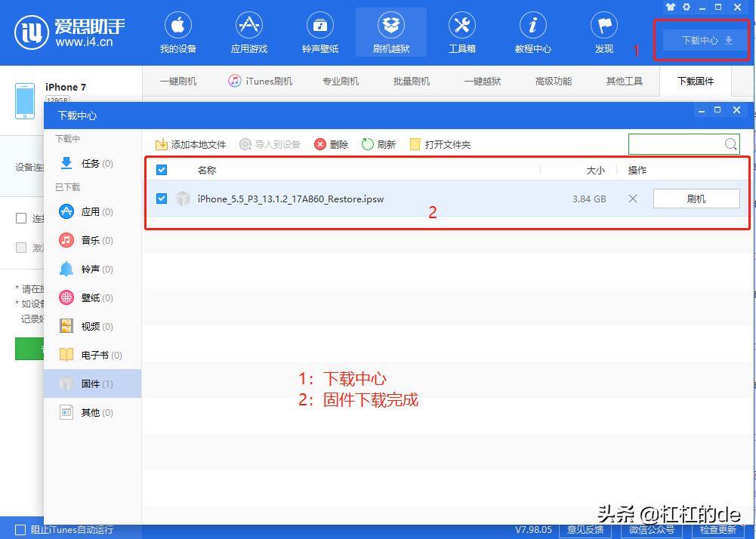Switch to iTunes刷机 tab

[261, 81]
